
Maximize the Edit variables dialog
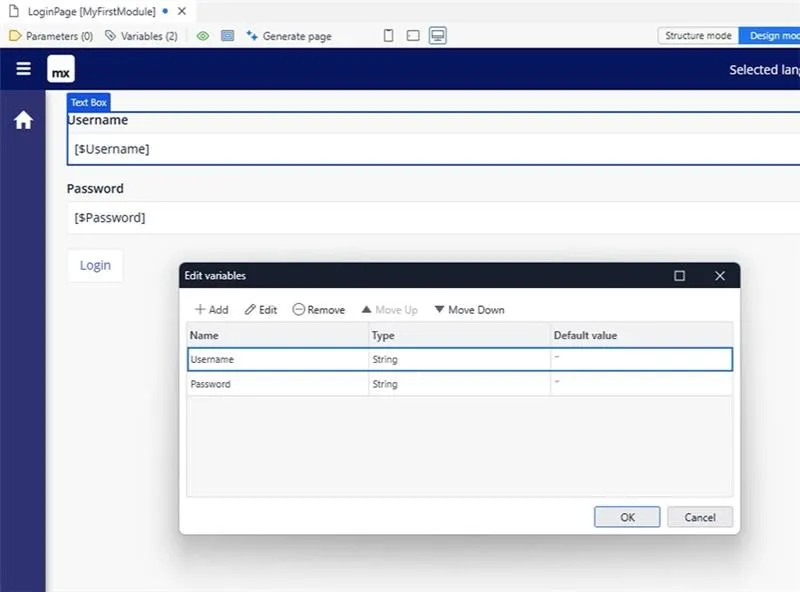[680, 276]
